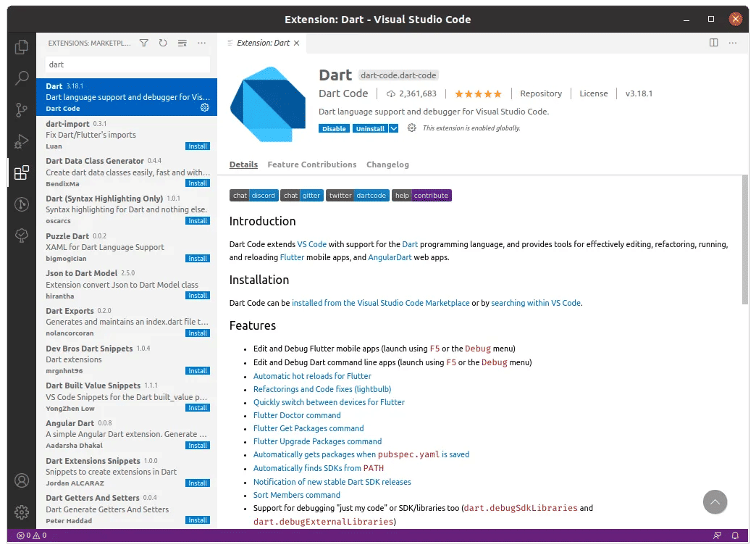This screenshot has width=756, height=550.
Task: Open the Source Control view
Action: pyautogui.click(x=22, y=110)
